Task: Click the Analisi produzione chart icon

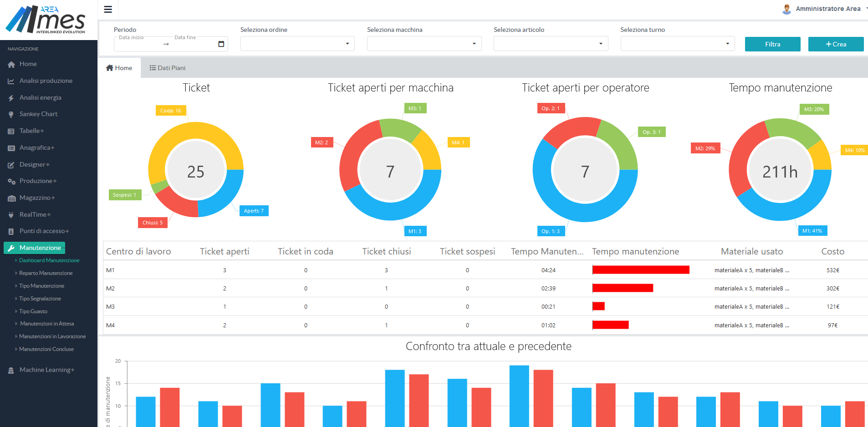Action: pyautogui.click(x=11, y=81)
